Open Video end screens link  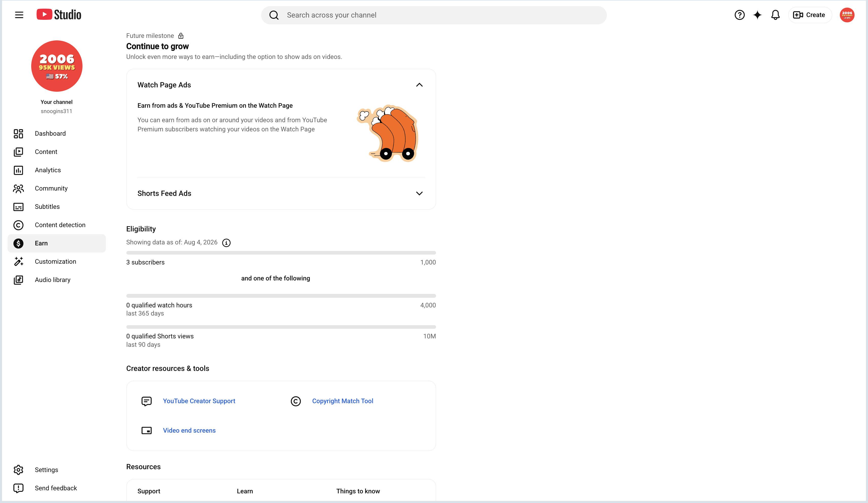coord(189,430)
